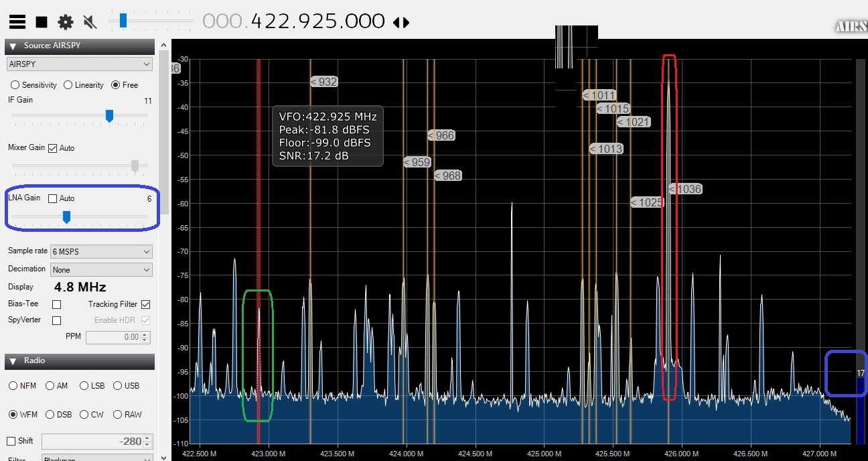This screenshot has height=461, width=868.
Task: Select WFM demodulation mode
Action: [x=23, y=415]
